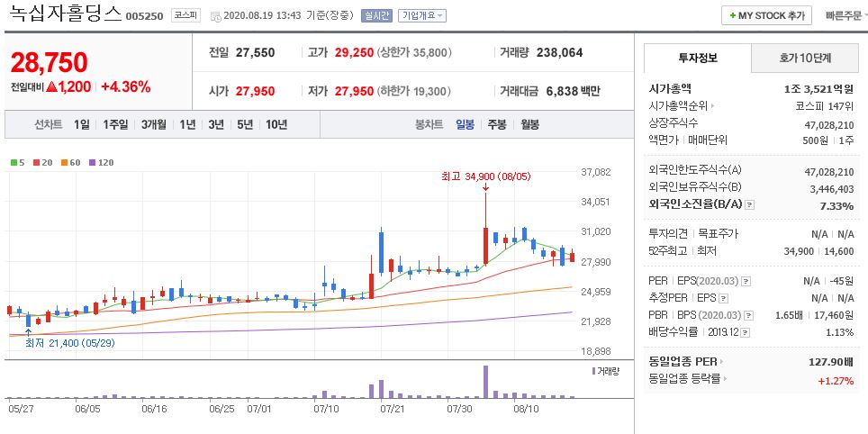Select the 일봉 candle chart
868x434 pixels.
465,124
